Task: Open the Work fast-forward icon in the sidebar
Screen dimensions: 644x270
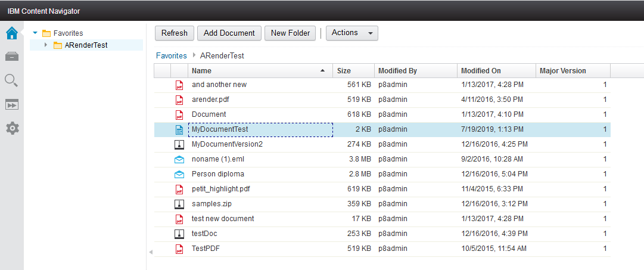Action: point(12,104)
